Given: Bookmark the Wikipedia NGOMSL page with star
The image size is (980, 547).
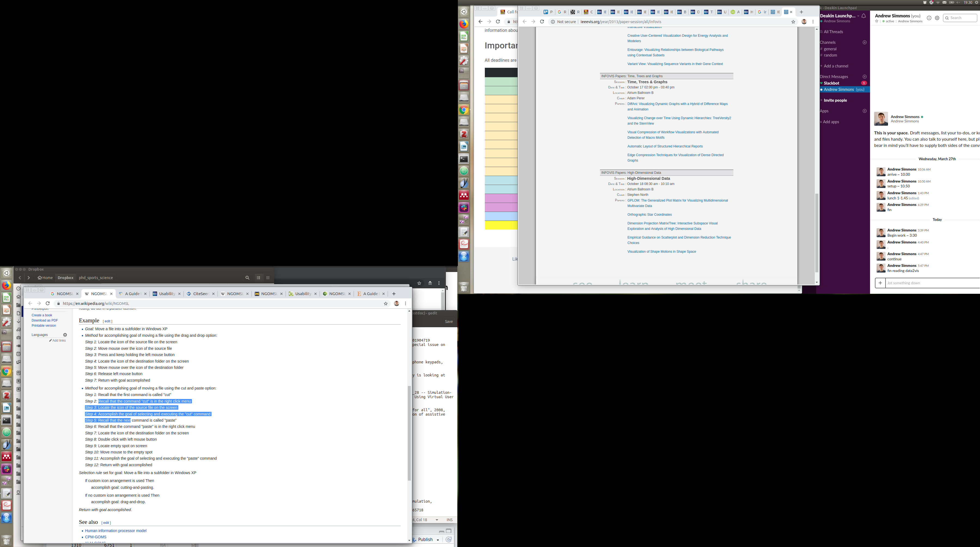Looking at the screenshot, I should (x=386, y=303).
